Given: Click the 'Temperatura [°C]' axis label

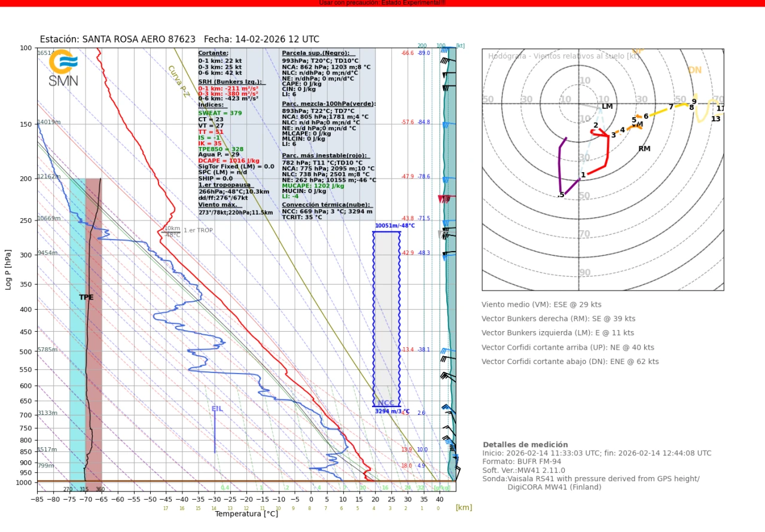Looking at the screenshot, I should click(246, 513).
